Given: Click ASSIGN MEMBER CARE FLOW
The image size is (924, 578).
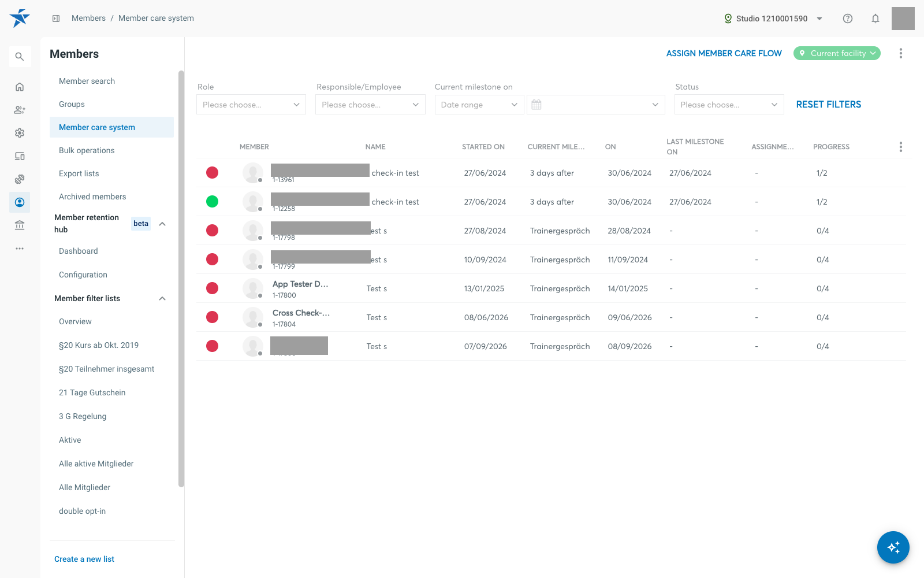Looking at the screenshot, I should tap(724, 53).
